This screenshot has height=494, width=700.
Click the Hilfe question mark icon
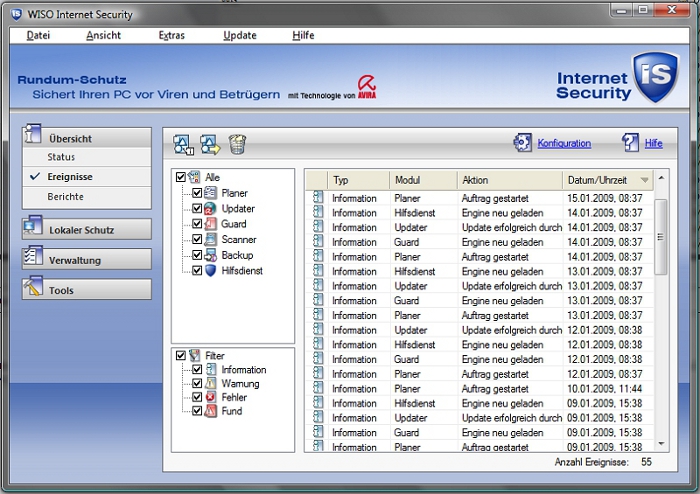(x=630, y=143)
